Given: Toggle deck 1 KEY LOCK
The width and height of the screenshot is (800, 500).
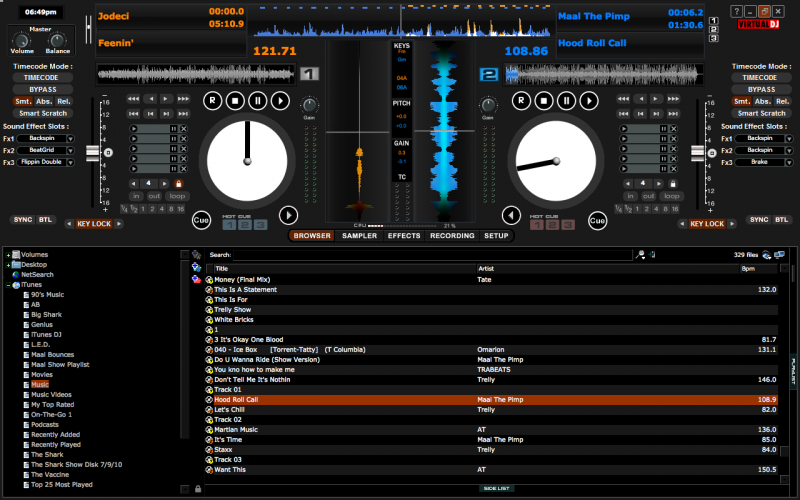Looking at the screenshot, I should [x=94, y=223].
